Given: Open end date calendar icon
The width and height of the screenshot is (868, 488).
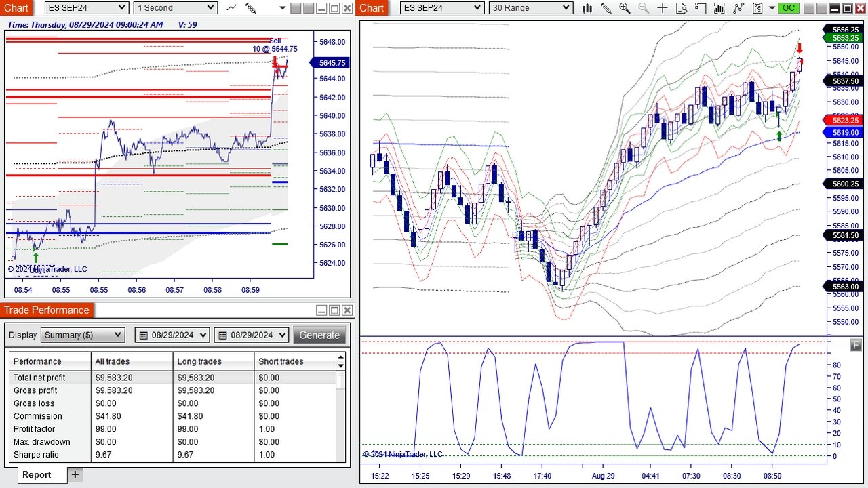Looking at the screenshot, I should point(222,335).
